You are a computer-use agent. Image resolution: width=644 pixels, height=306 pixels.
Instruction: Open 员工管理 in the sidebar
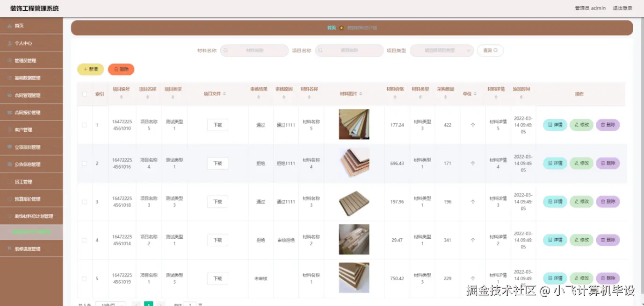(x=31, y=181)
